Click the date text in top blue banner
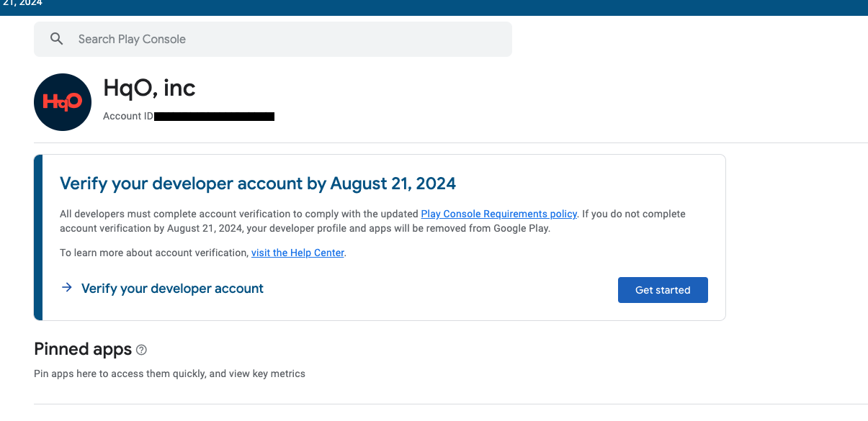Viewport: 868px width, 421px height. (21, 4)
